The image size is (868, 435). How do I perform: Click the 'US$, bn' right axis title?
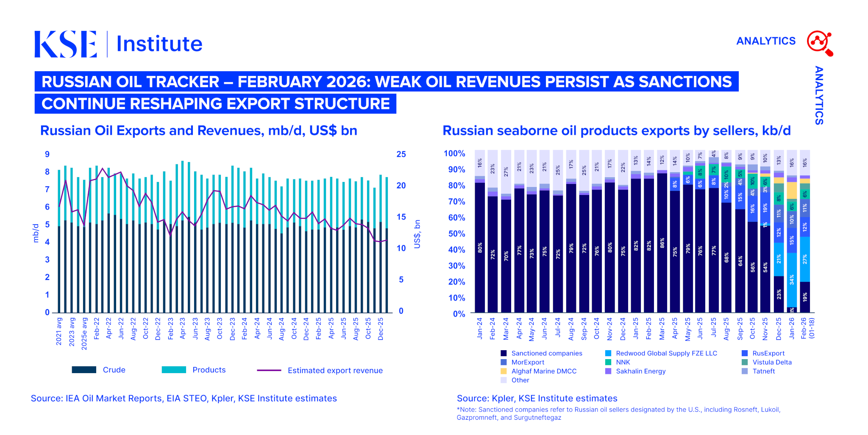pos(417,234)
